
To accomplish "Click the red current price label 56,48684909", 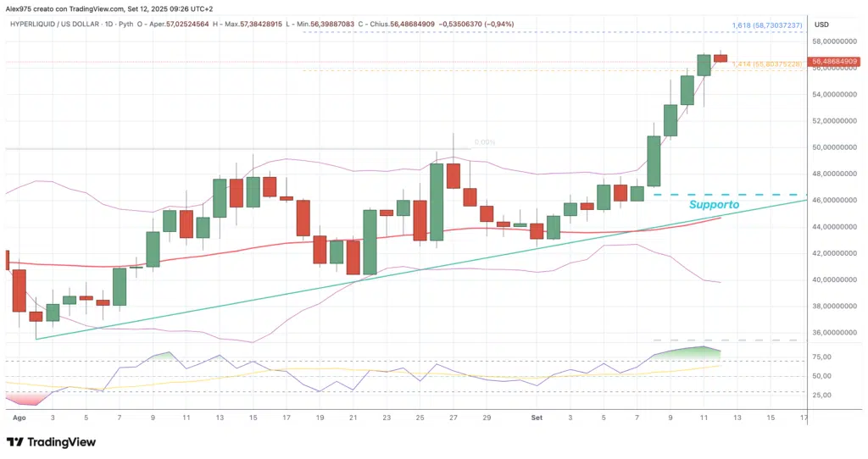I will (835, 62).
